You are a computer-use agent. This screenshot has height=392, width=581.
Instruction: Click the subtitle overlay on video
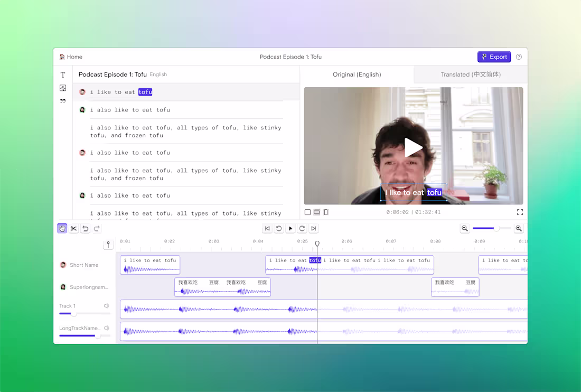point(414,192)
